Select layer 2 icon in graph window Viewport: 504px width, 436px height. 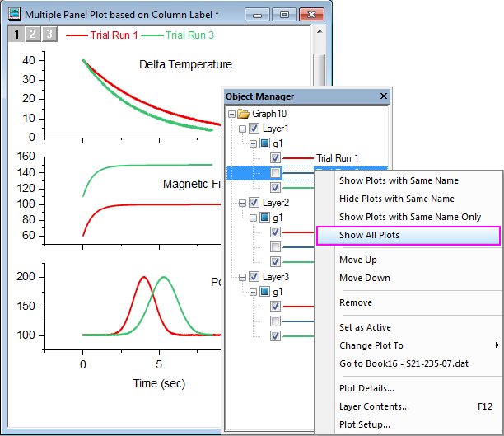(32, 34)
